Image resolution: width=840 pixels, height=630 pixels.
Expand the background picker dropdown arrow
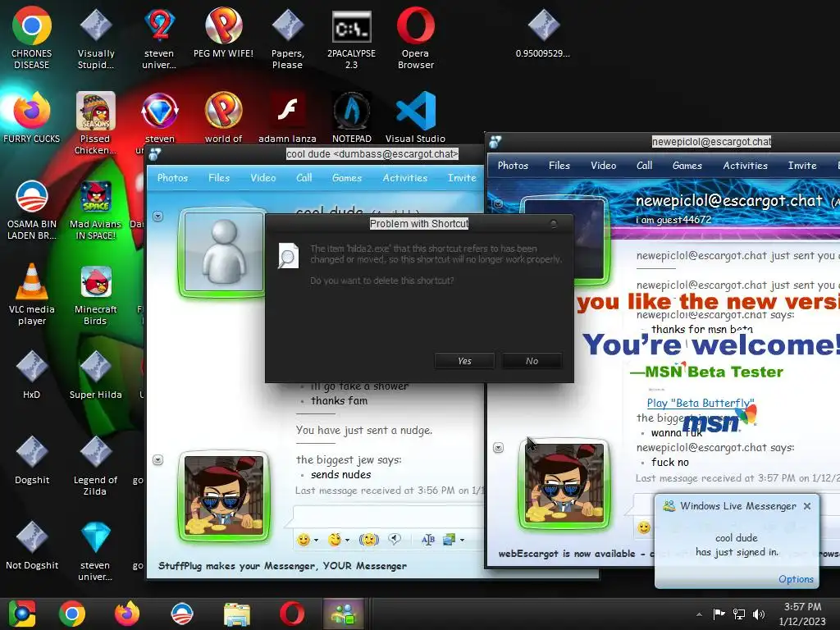pyautogui.click(x=462, y=540)
